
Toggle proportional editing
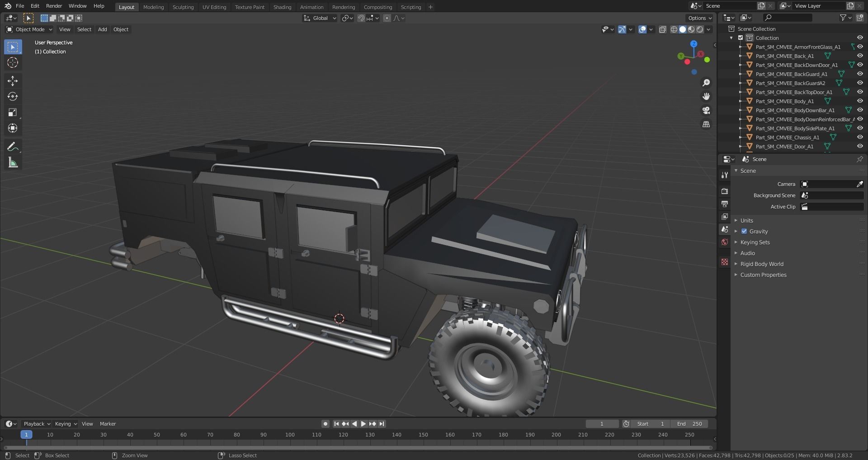387,18
